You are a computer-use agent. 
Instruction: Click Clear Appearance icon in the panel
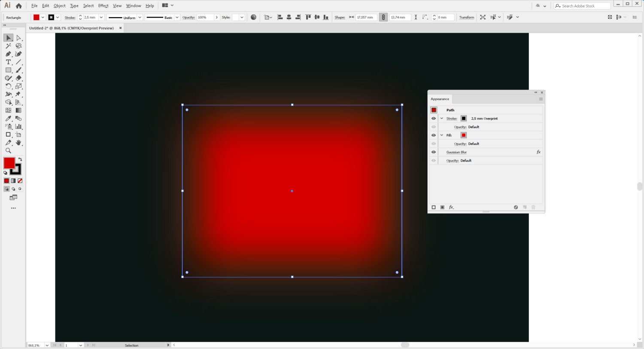pyautogui.click(x=516, y=207)
